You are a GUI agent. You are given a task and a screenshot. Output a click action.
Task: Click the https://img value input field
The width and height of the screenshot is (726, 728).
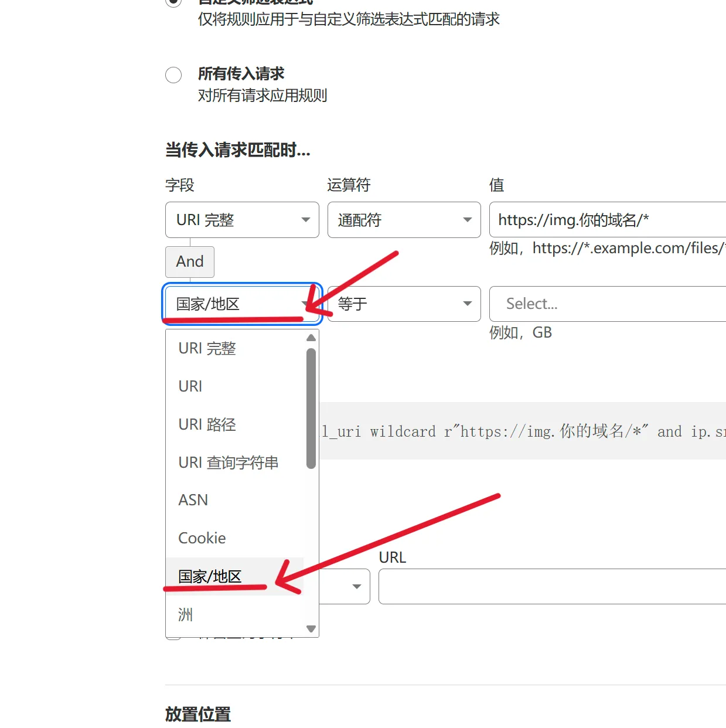tap(607, 220)
